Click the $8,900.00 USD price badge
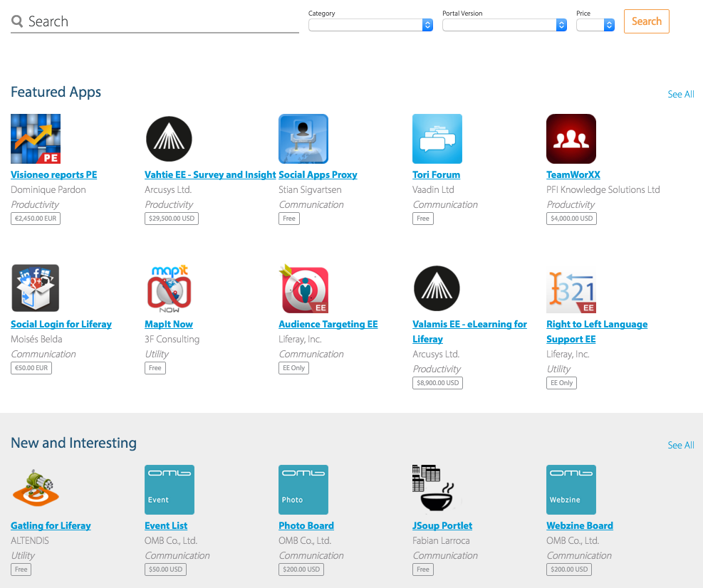Screen dimensions: 703x588 tap(437, 383)
